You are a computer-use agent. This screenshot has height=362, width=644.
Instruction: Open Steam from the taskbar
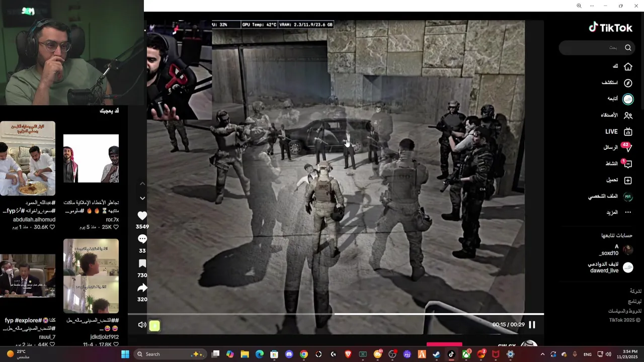pyautogui.click(x=436, y=354)
